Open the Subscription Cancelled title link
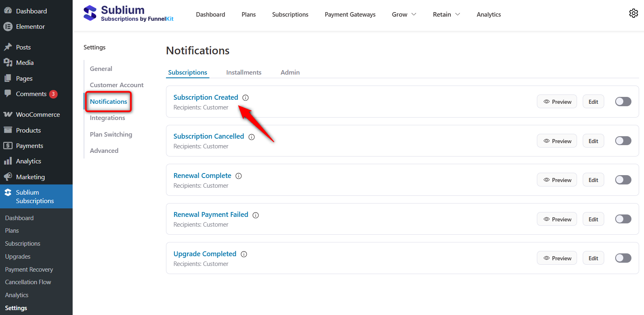 tap(209, 136)
